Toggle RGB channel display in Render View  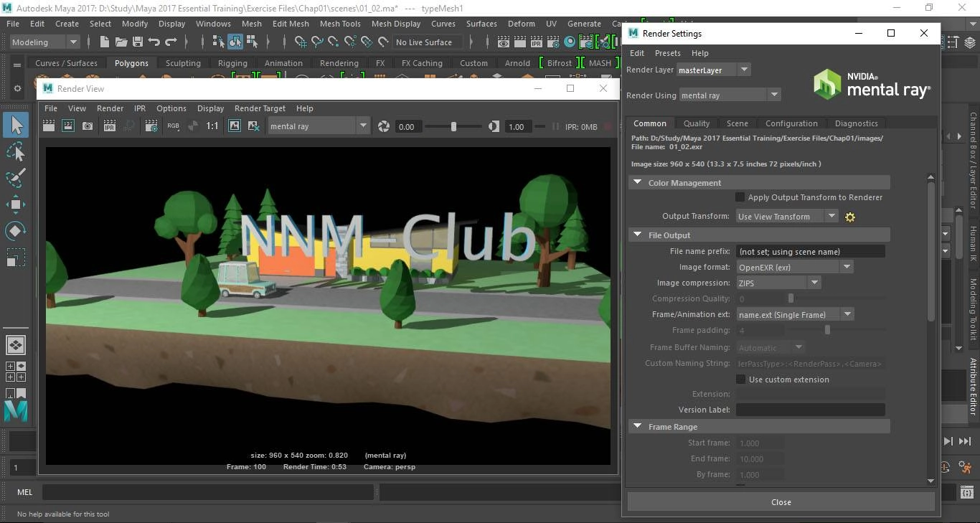pos(173,126)
